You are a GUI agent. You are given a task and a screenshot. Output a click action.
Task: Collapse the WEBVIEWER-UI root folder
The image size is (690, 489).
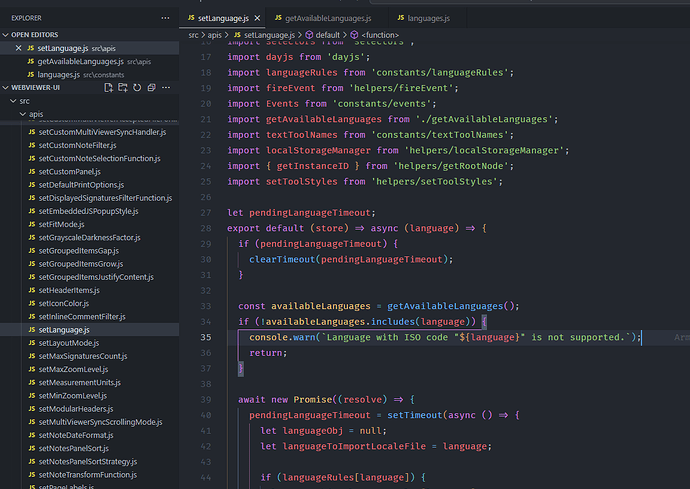(7, 88)
